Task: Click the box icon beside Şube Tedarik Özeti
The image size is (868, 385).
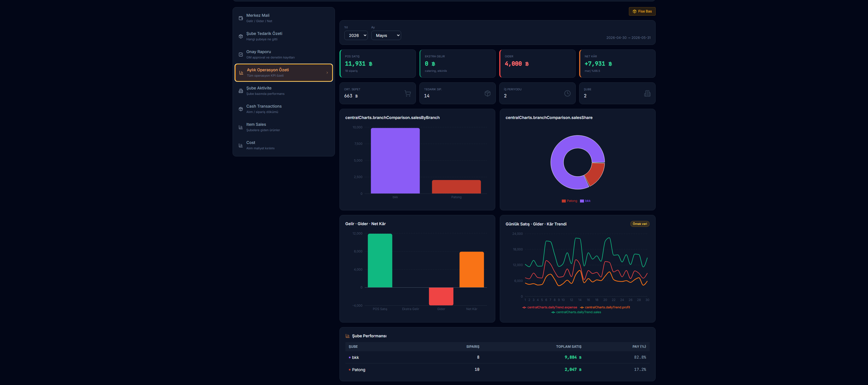Action: (241, 36)
